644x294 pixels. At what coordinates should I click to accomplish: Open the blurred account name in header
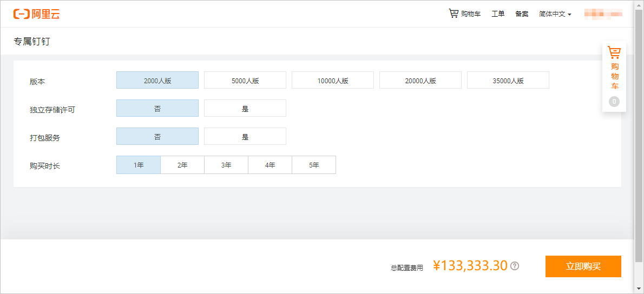[x=603, y=14]
